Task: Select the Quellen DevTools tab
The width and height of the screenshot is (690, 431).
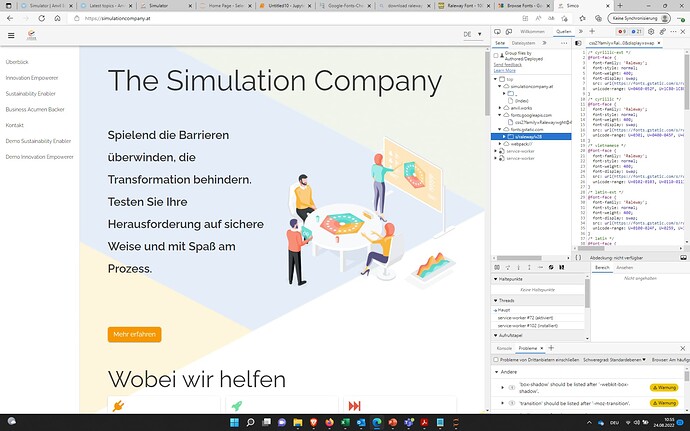Action: tap(563, 32)
